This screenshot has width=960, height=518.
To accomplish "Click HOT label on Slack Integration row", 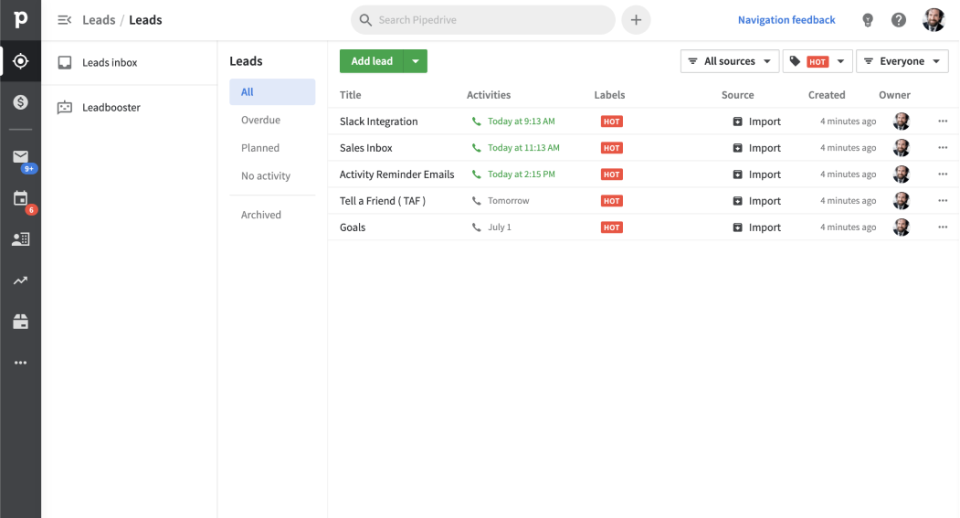I will 612,121.
